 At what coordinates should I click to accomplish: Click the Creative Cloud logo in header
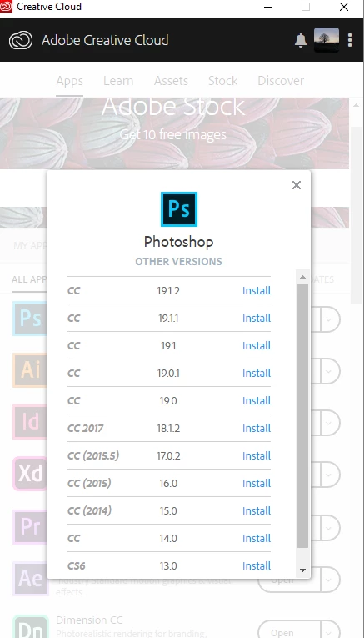[x=21, y=40]
